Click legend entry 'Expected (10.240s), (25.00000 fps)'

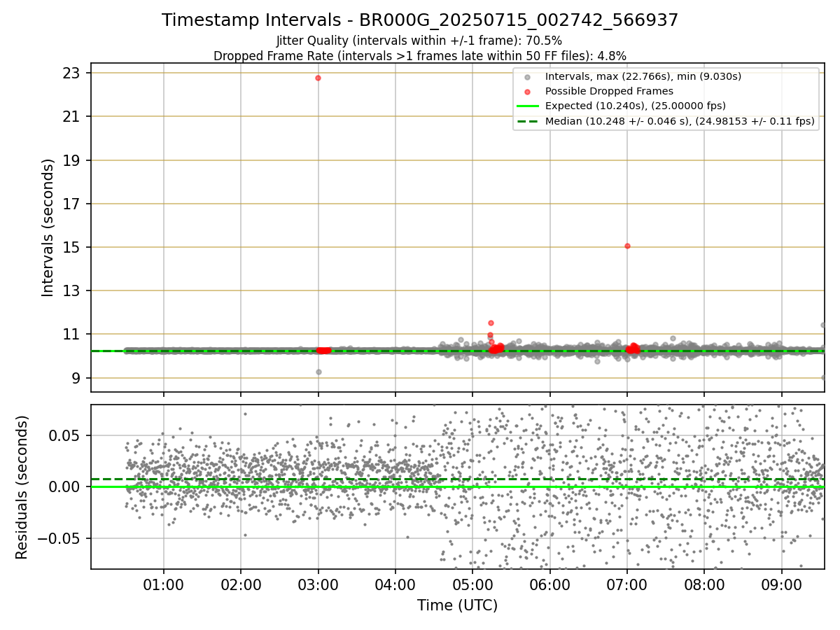coord(636,106)
